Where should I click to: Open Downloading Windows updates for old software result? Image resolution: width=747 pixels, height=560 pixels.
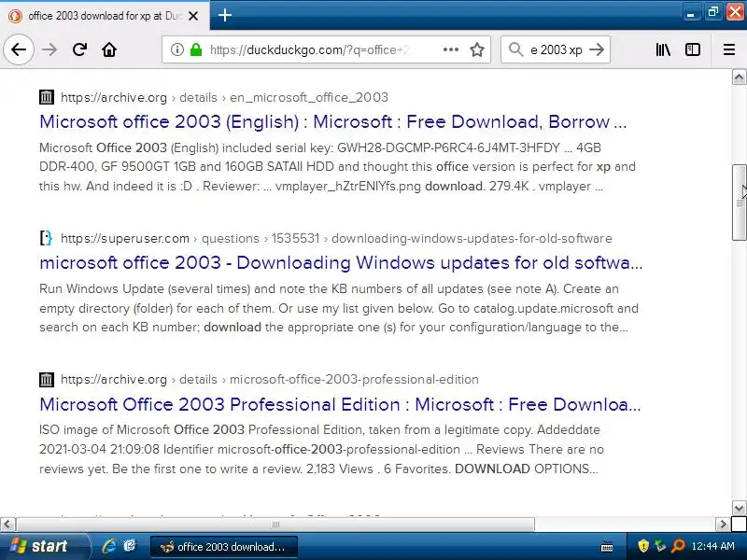tap(341, 263)
